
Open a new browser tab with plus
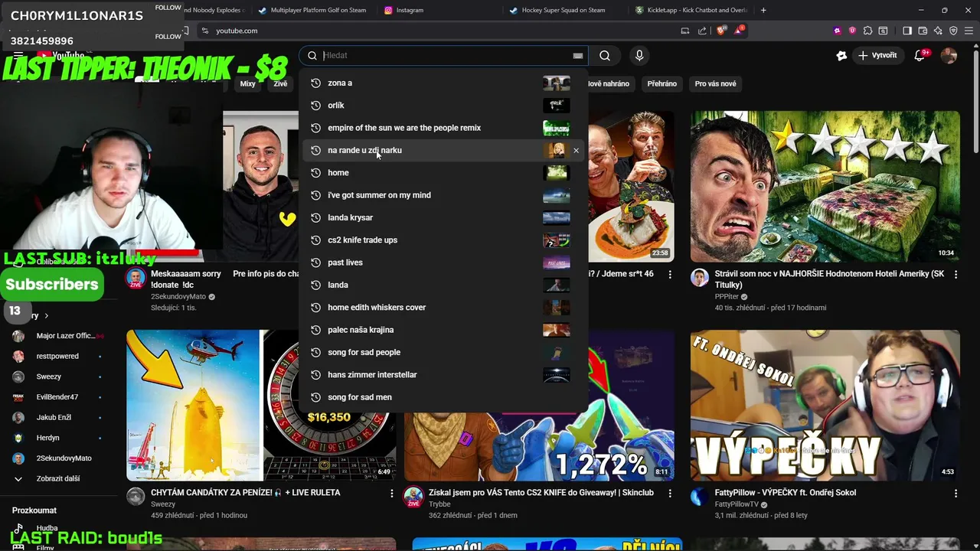[763, 10]
